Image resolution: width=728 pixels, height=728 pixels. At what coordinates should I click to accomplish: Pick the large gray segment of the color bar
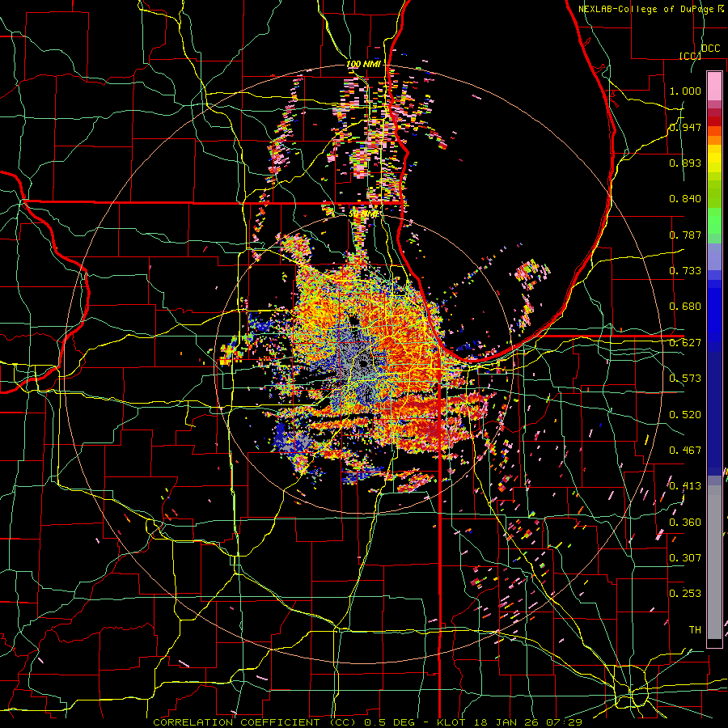(714, 566)
